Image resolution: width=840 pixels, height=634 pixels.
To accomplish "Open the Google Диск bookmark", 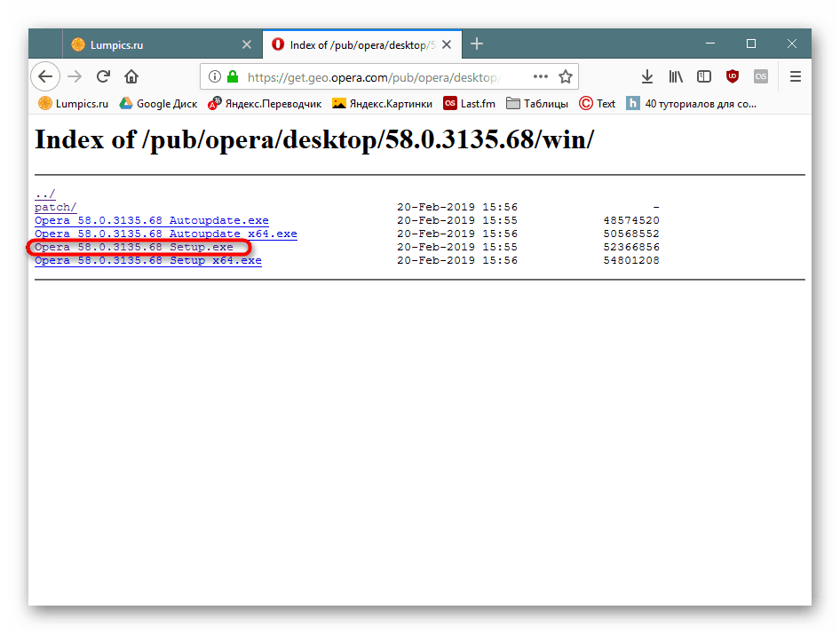I will pos(158,103).
